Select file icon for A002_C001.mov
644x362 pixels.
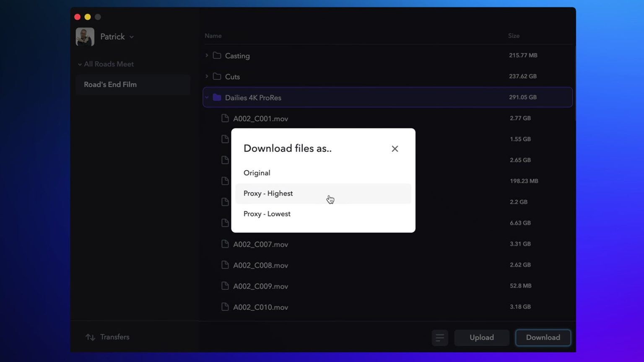pyautogui.click(x=225, y=118)
